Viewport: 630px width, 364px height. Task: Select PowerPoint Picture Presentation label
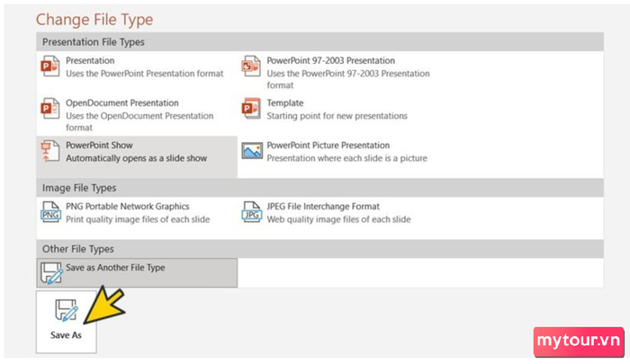[x=328, y=146]
